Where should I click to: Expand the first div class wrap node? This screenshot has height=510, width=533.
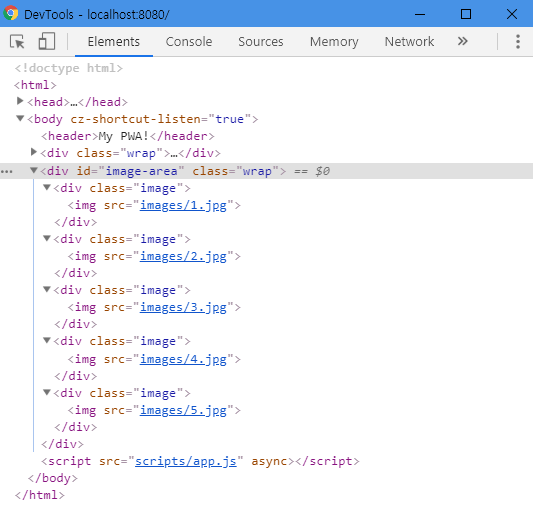33,152
